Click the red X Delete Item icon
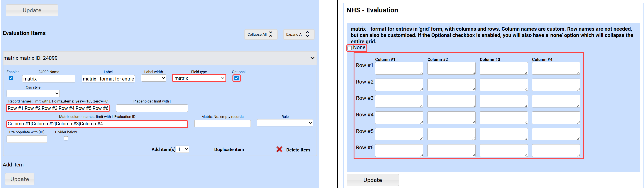 tap(279, 149)
